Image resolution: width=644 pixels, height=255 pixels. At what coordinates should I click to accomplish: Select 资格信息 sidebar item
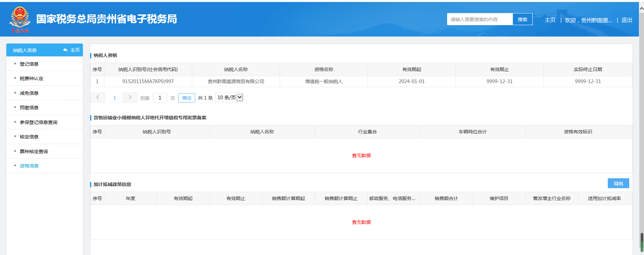[29, 166]
